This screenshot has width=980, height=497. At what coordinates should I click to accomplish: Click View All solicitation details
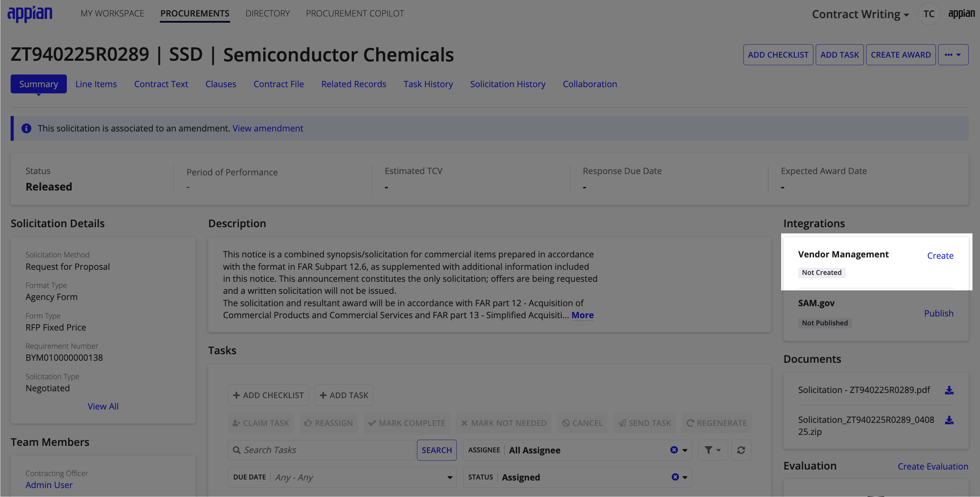[x=103, y=406]
